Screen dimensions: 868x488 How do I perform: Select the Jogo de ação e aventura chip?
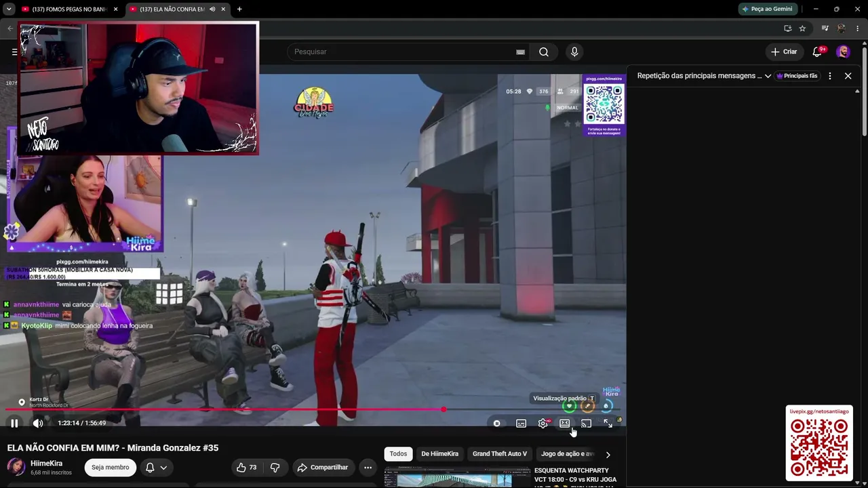(x=567, y=453)
